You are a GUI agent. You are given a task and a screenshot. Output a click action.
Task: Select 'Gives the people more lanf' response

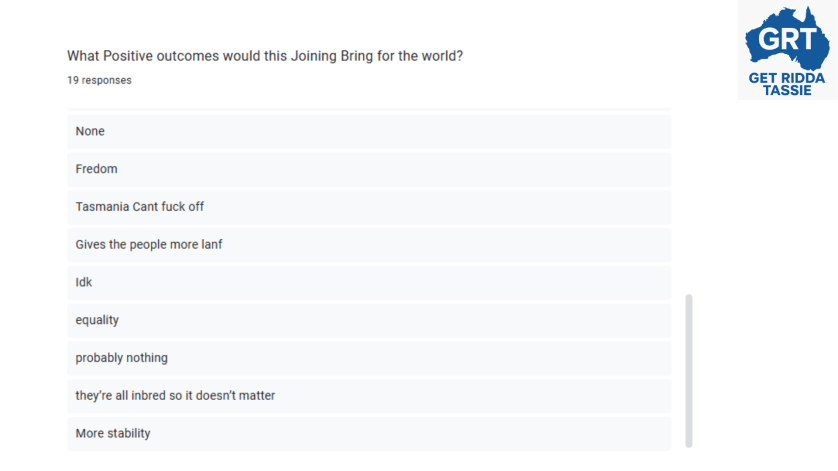click(369, 245)
